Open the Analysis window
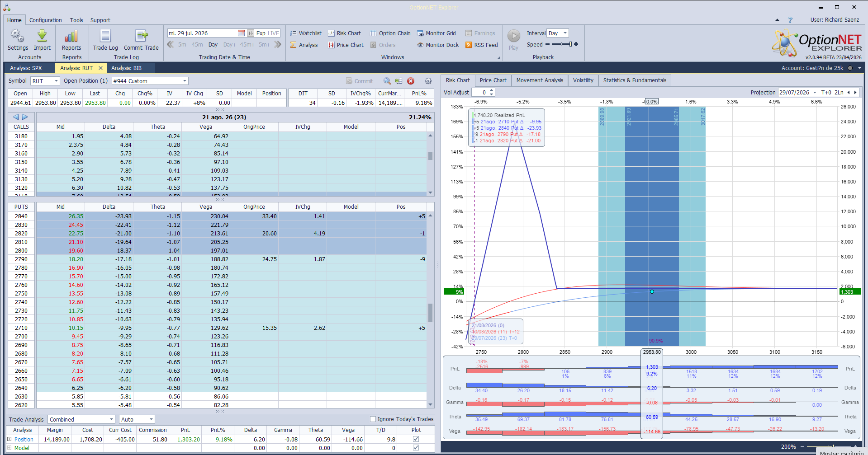The image size is (868, 455). pyautogui.click(x=304, y=45)
